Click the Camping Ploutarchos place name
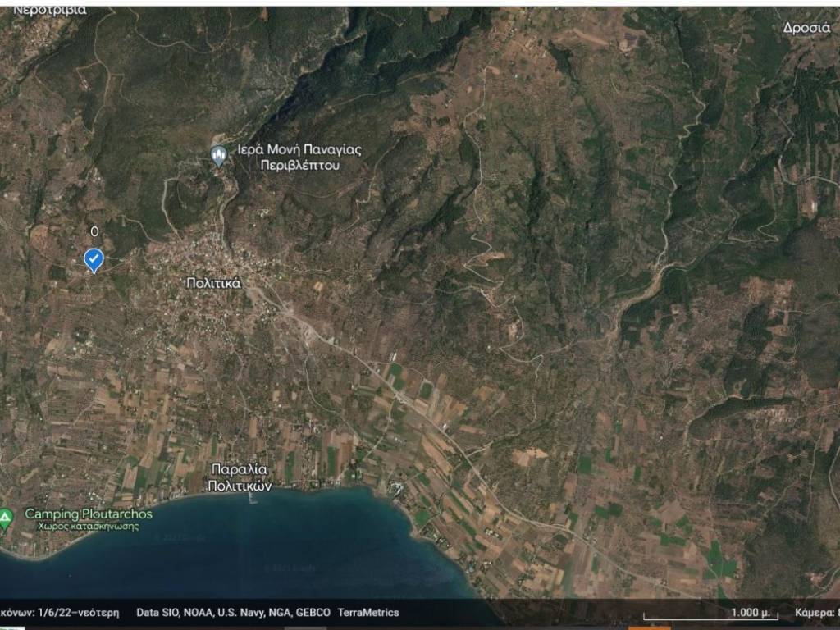The width and height of the screenshot is (840, 630). click(x=89, y=514)
